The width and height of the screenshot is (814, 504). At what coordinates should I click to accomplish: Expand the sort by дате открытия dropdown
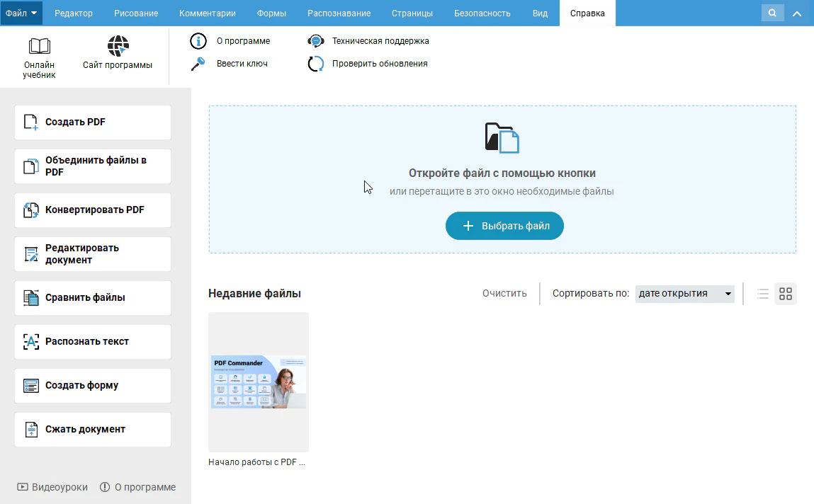(x=684, y=294)
